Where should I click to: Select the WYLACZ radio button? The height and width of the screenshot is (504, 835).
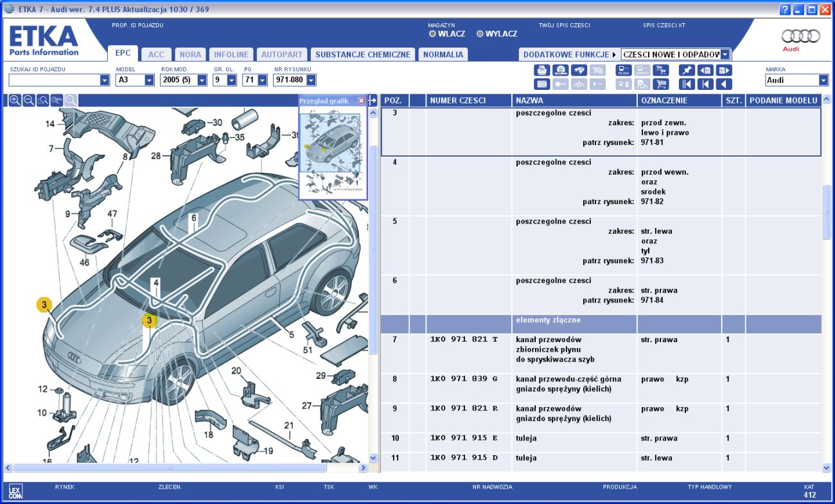click(x=480, y=34)
